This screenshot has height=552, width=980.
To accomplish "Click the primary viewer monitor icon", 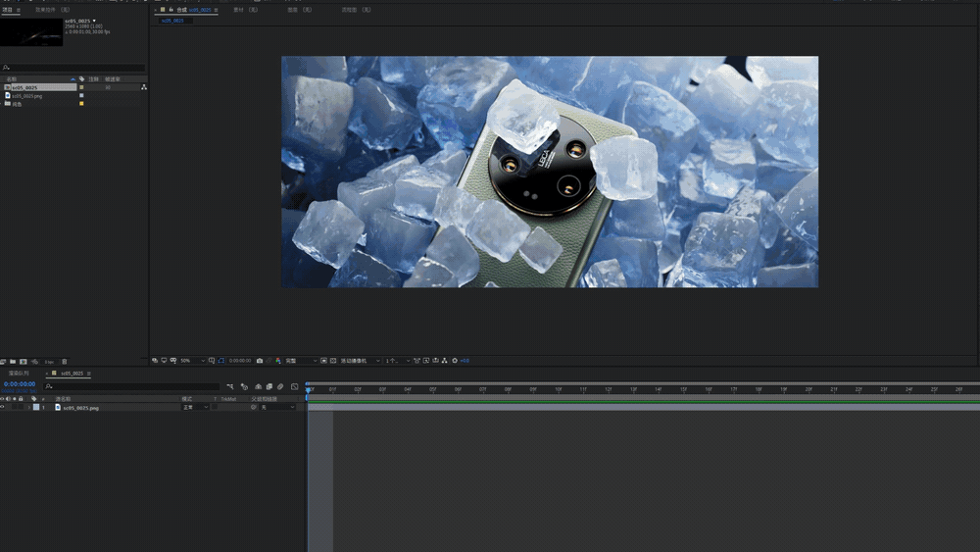I will [x=164, y=361].
